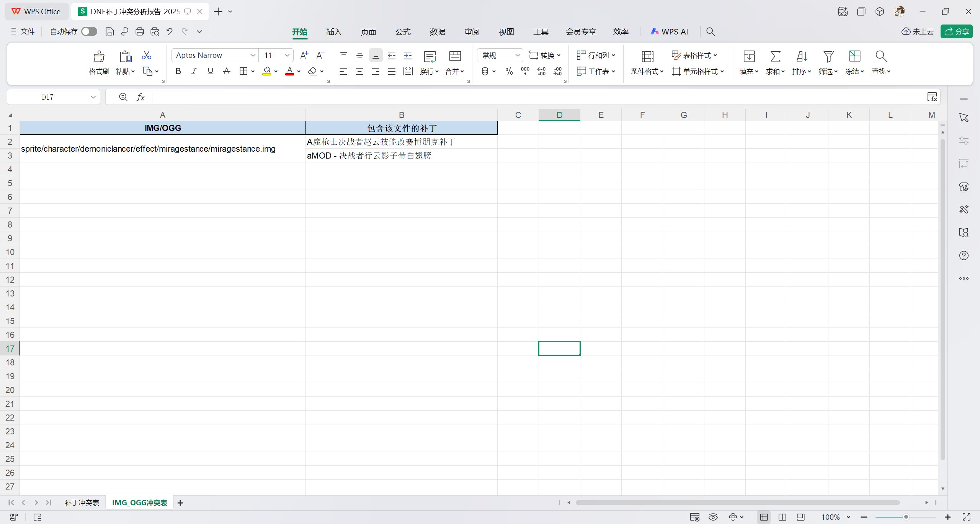Viewport: 980px width, 524px height.
Task: Click the Freeze panes (冻结) icon
Action: [854, 57]
